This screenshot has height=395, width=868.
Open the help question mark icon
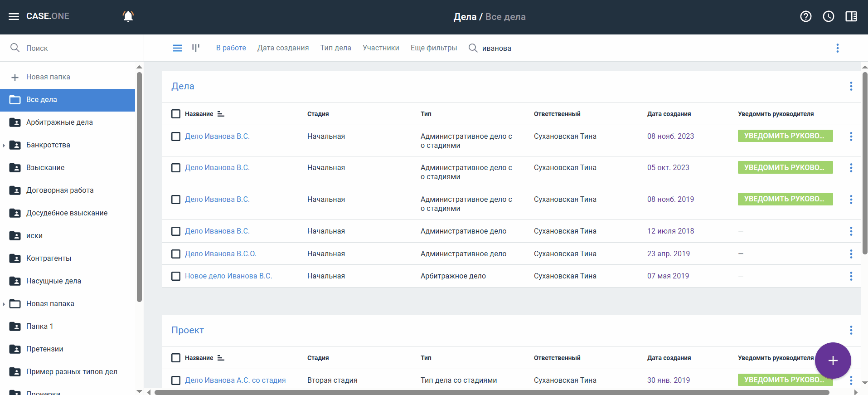click(x=806, y=16)
